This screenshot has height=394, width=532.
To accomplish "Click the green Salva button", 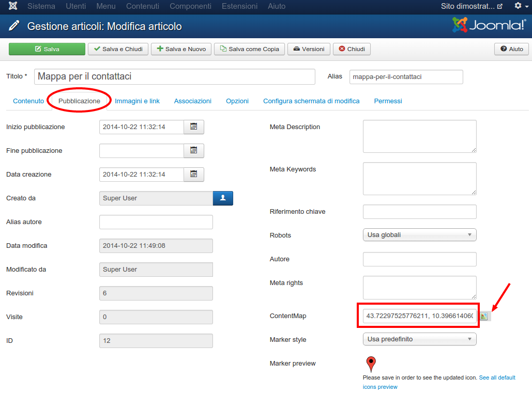I will pos(47,49).
